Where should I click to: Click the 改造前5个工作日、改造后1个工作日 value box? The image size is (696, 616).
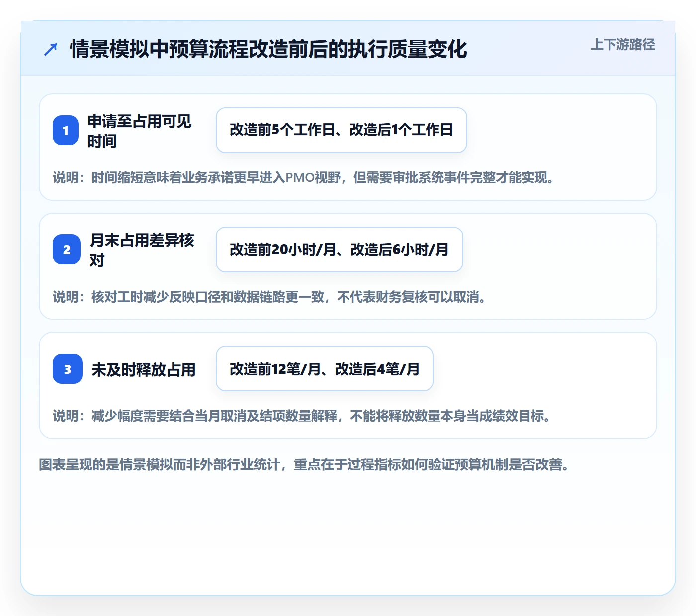point(342,130)
